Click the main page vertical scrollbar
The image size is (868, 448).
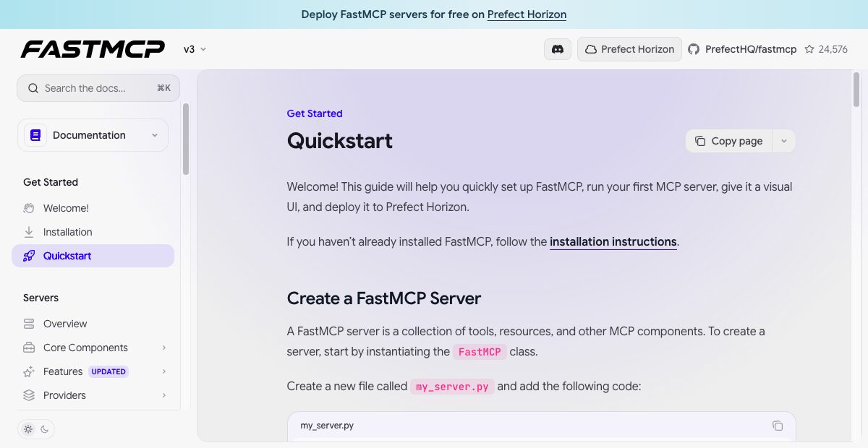pos(856,89)
